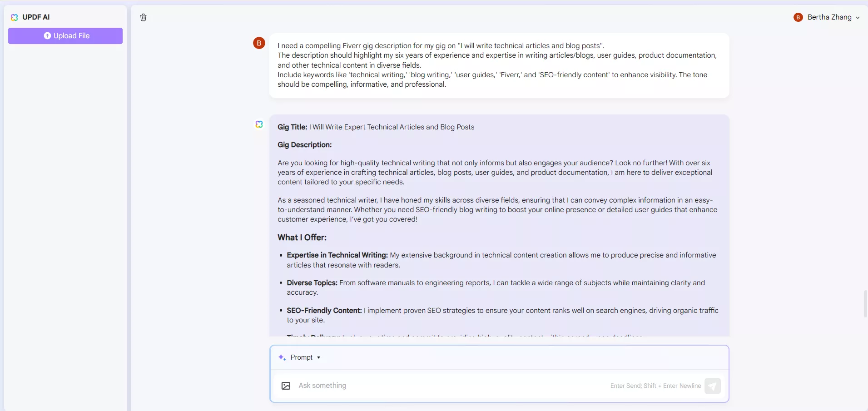Open the Prompt dropdown arrow
This screenshot has height=411, width=868.
click(x=318, y=357)
